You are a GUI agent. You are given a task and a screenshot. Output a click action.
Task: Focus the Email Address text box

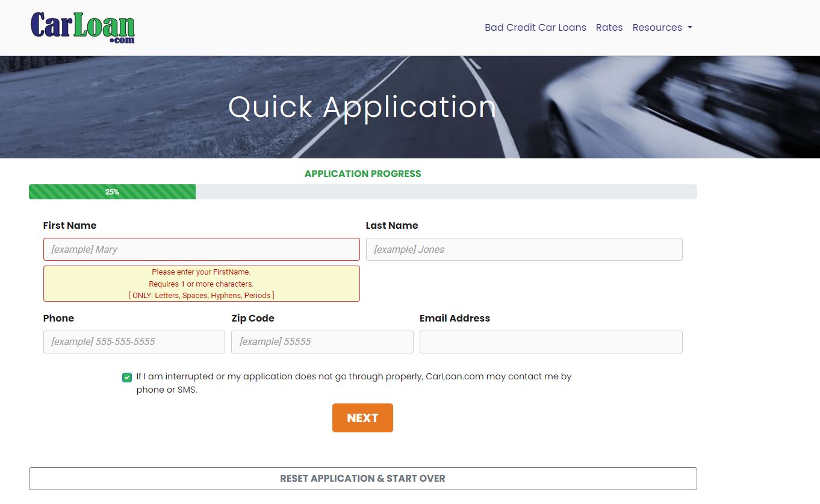pos(550,342)
